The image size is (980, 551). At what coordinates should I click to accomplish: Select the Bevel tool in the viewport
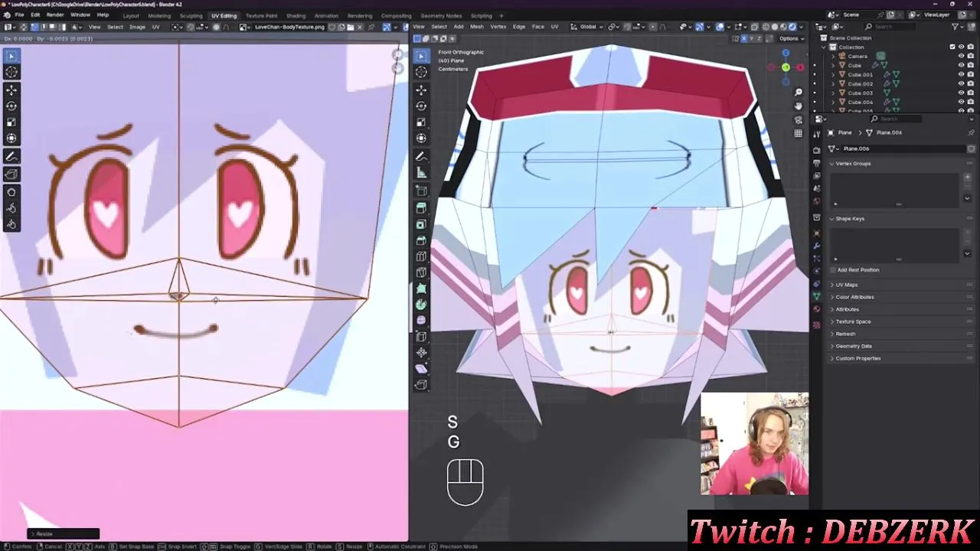click(421, 240)
